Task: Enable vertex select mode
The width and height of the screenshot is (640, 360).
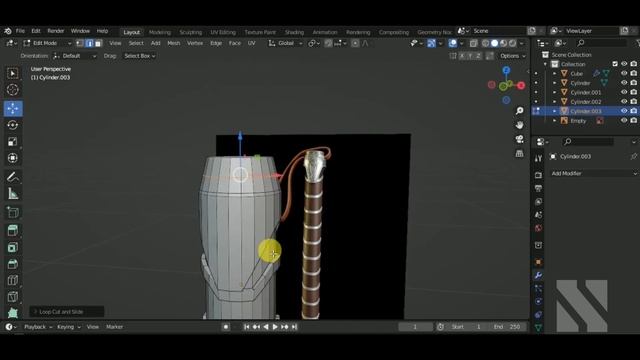Action: (80, 43)
